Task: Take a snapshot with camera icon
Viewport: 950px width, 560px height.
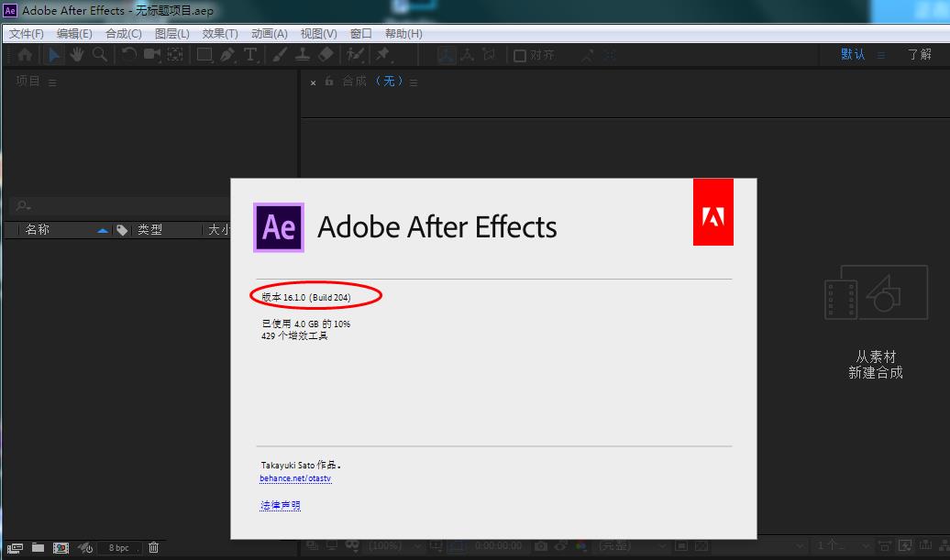Action: click(x=541, y=546)
